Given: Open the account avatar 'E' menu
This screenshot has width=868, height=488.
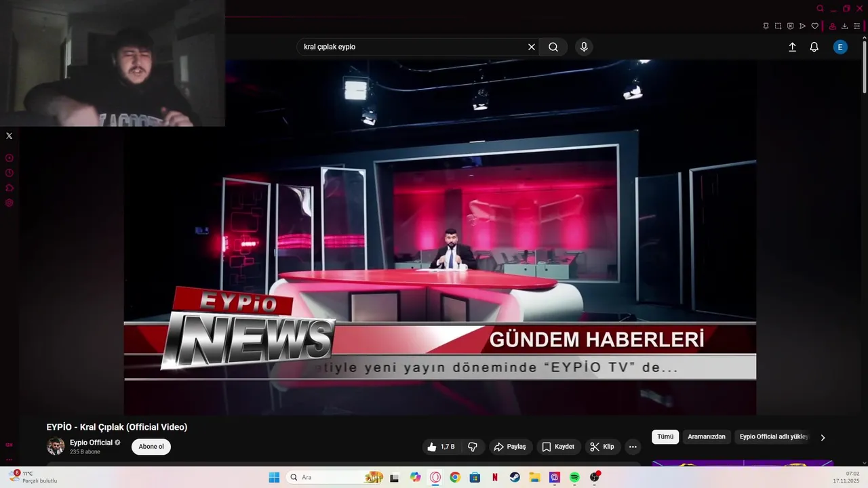Looking at the screenshot, I should 840,47.
